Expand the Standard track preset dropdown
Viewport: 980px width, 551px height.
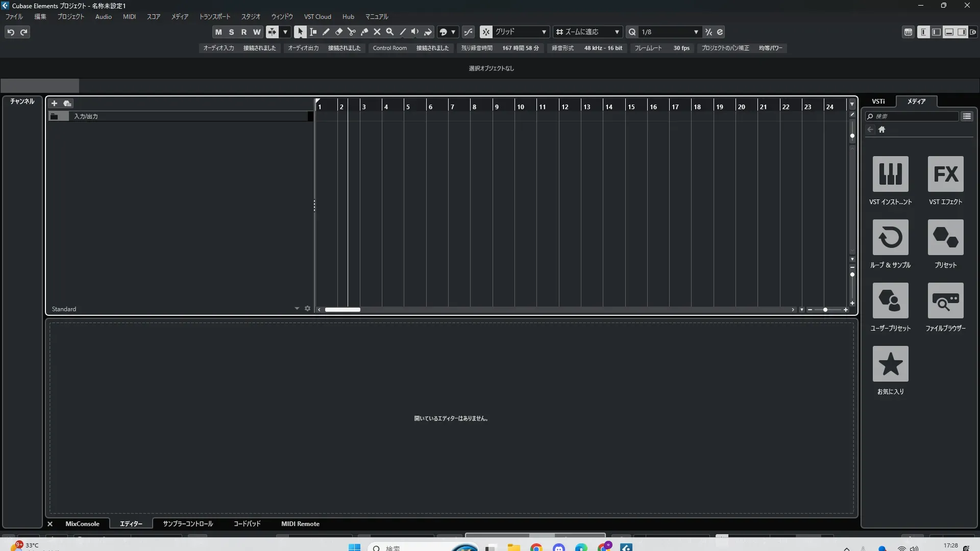(297, 309)
